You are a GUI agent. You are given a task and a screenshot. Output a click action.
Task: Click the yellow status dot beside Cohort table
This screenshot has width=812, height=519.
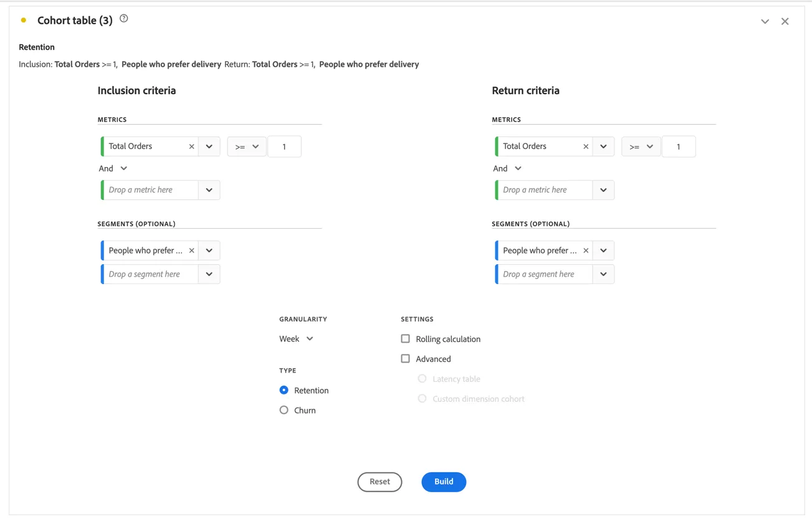point(24,21)
